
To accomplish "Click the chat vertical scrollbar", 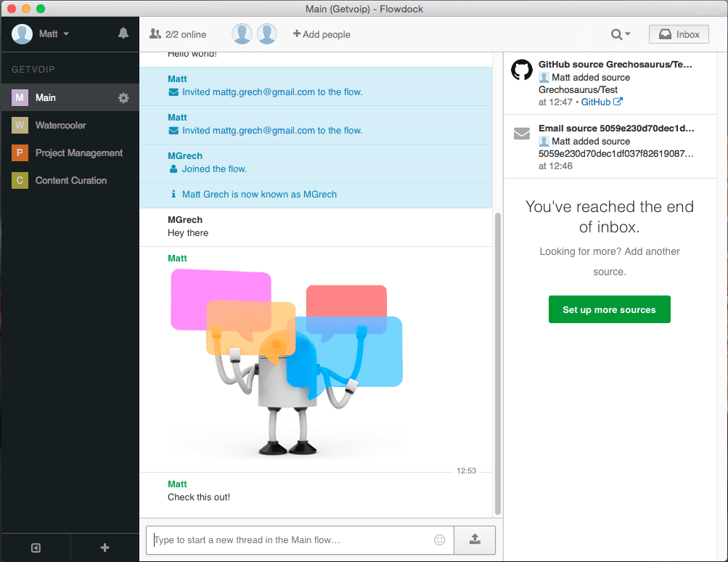I will (497, 363).
